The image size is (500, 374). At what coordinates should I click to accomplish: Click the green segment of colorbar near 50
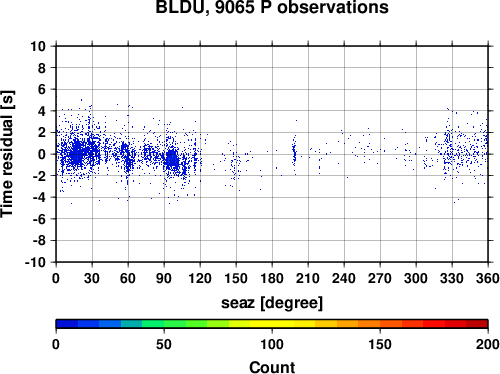pos(164,324)
